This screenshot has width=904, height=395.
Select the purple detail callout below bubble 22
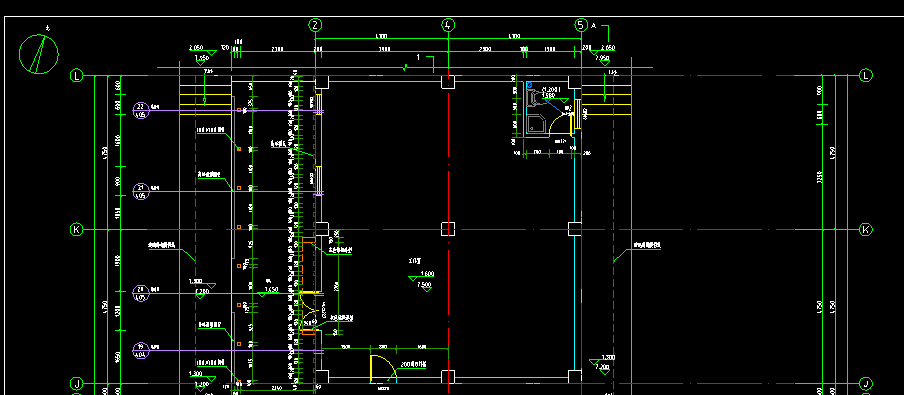pyautogui.click(x=141, y=191)
